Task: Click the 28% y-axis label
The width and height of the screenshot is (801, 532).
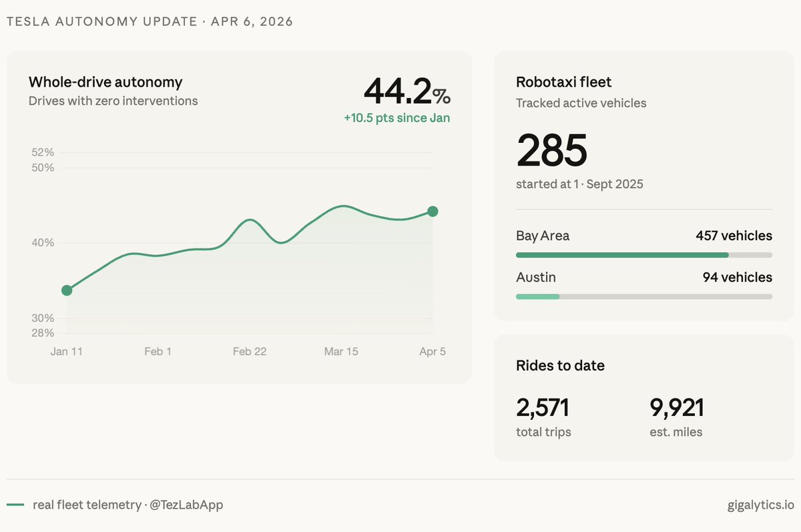Action: pos(43,333)
